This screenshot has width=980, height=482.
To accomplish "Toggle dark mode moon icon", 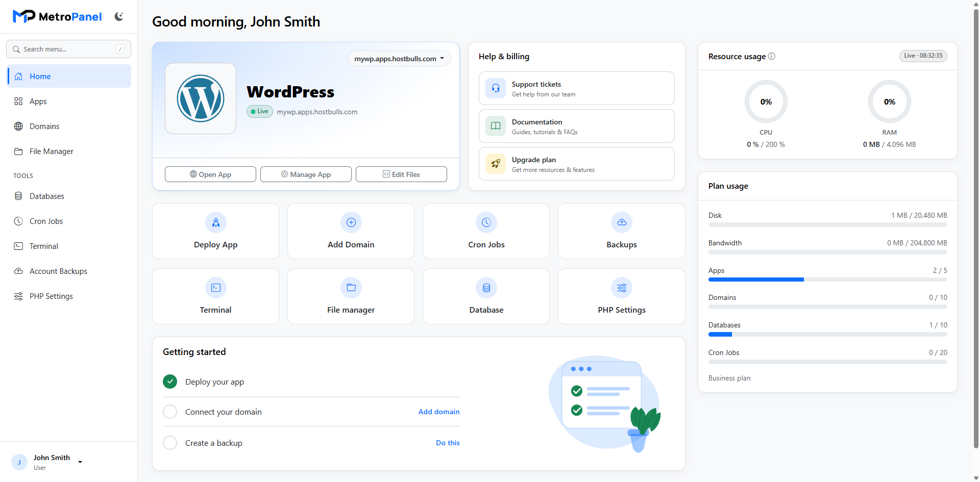I will (119, 16).
